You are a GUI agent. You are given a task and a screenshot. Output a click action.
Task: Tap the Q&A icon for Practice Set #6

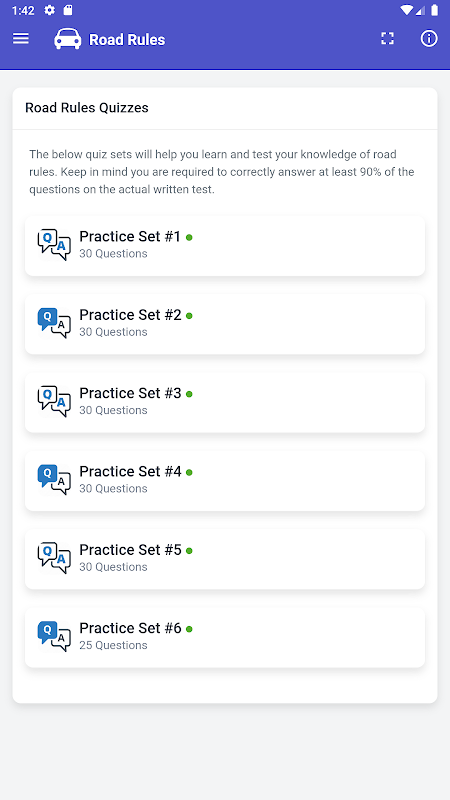[54, 636]
